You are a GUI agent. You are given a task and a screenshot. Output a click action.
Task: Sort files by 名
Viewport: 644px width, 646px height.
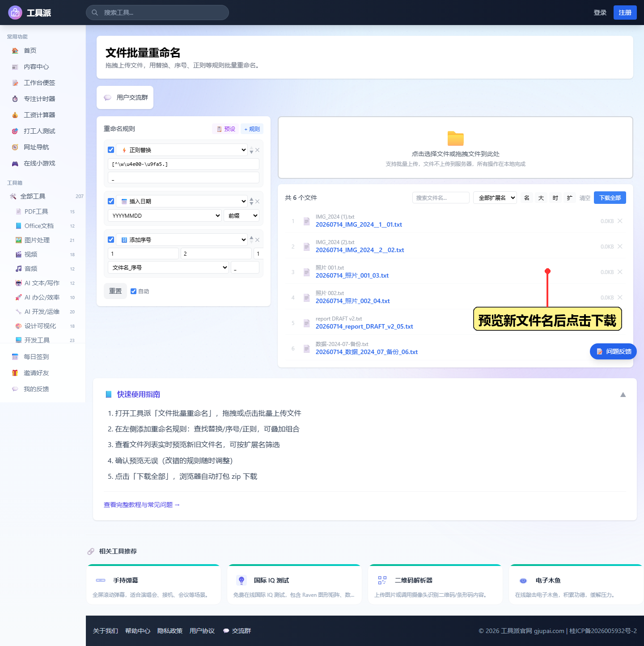pyautogui.click(x=527, y=198)
